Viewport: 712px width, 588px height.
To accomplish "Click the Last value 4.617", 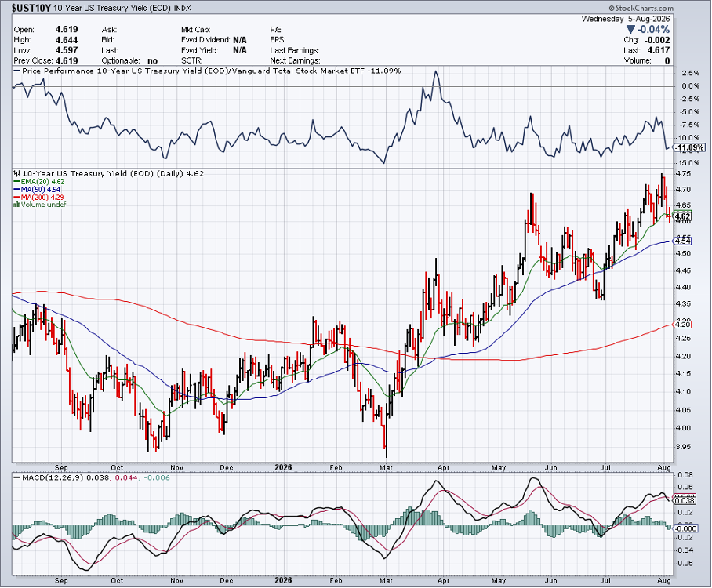I will (x=659, y=50).
